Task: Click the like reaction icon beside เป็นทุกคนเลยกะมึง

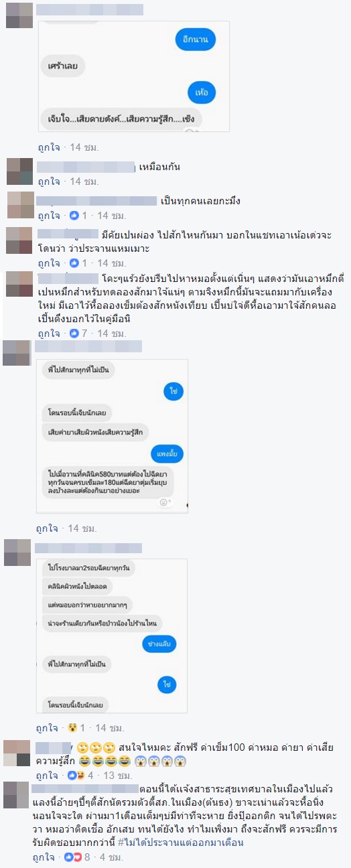Action: pos(74,216)
